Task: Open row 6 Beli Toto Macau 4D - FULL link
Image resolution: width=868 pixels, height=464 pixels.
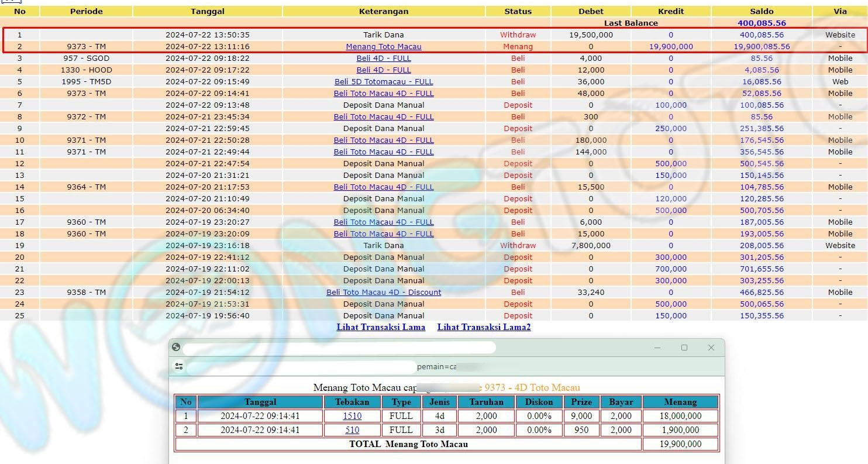Action: point(383,93)
